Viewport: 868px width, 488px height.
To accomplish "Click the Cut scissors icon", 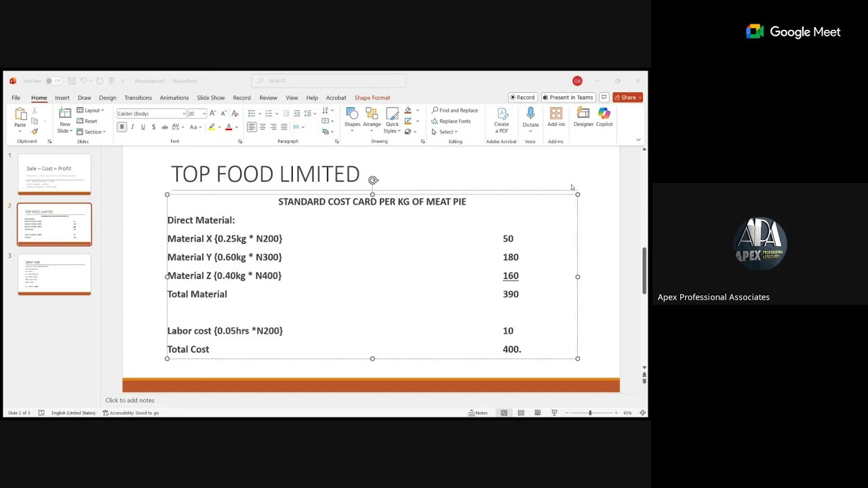I will 35,110.
